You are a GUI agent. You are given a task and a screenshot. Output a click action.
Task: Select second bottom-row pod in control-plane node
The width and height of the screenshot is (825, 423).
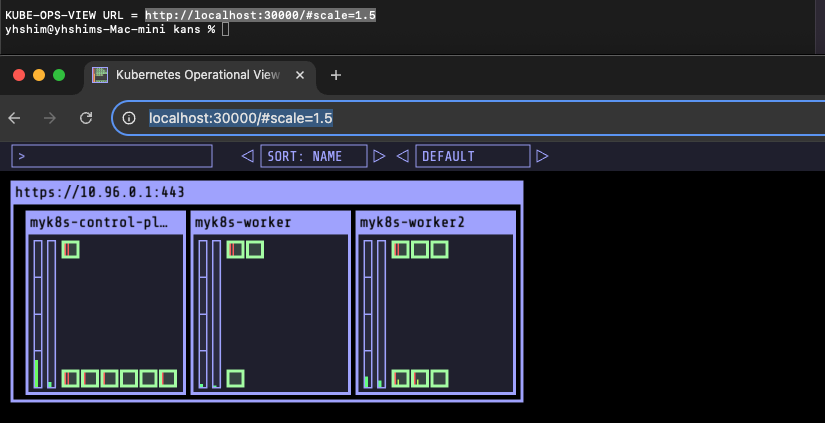click(90, 378)
